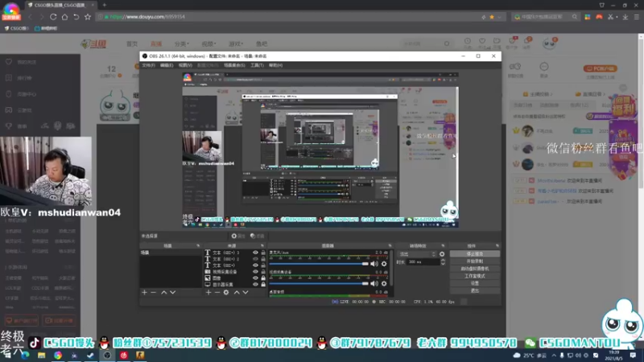Open second mixer channel settings gear
Image resolution: width=644 pixels, height=362 pixels.
[384, 283]
